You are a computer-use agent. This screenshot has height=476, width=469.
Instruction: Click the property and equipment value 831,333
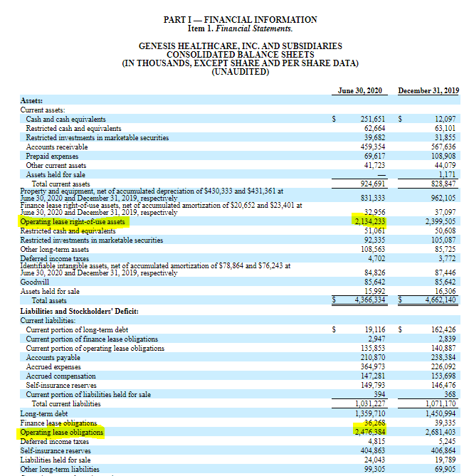373,198
